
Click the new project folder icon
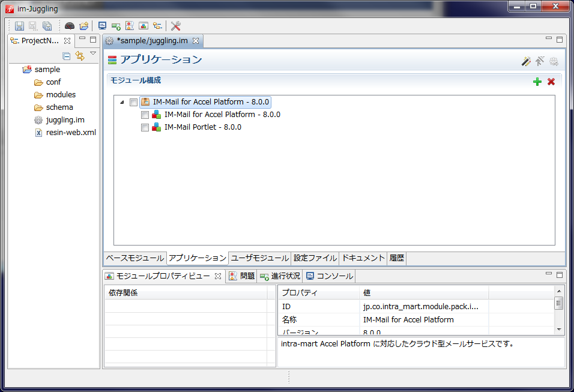click(84, 26)
